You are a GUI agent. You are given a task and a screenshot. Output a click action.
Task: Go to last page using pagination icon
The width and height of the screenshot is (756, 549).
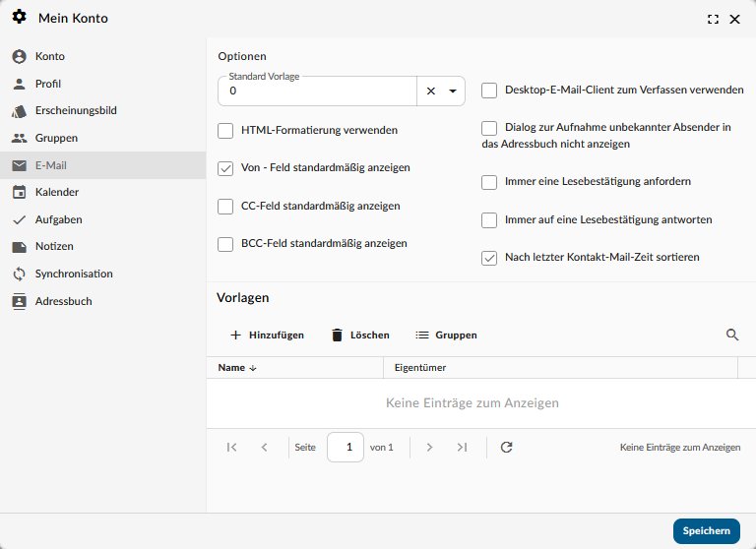pos(462,447)
